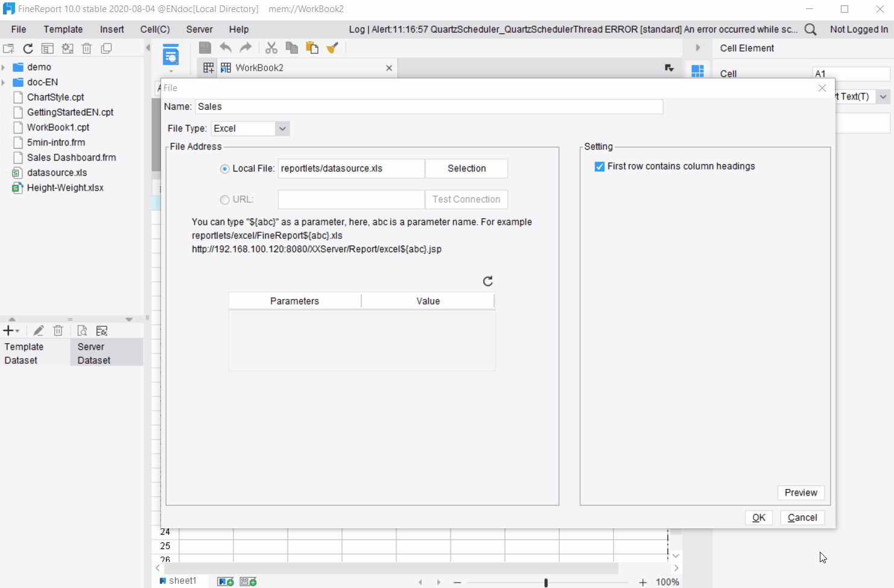Click the refresh icon in the file panel toolbar
Viewport: 894px width, 588px height.
point(28,49)
